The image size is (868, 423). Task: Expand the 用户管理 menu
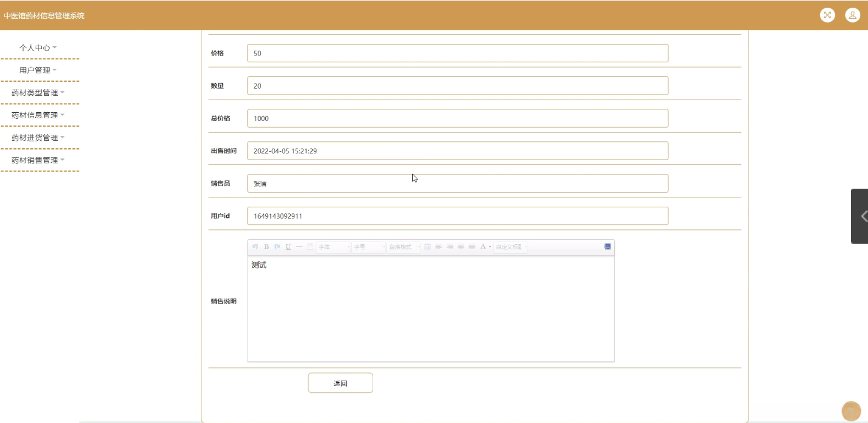pos(38,70)
